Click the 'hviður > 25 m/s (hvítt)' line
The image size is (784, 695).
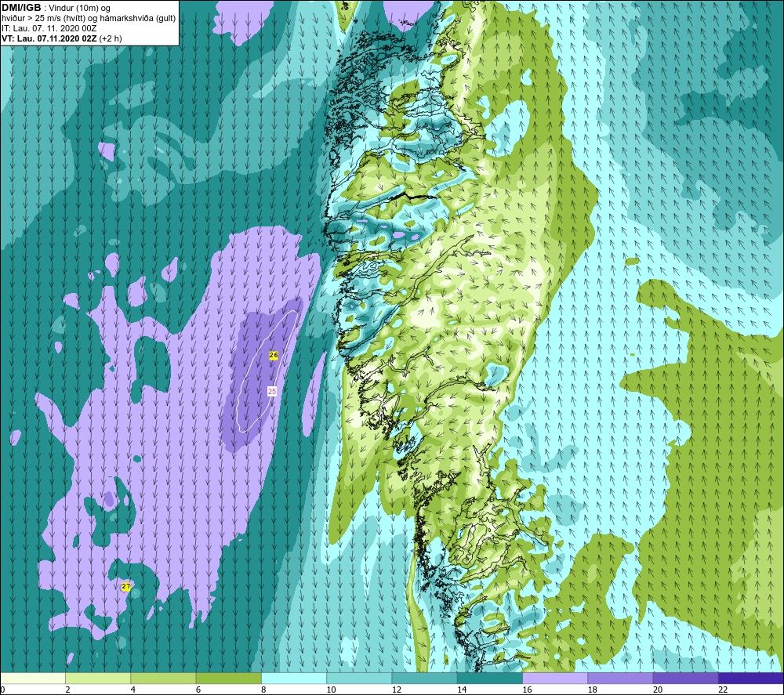tap(43, 19)
